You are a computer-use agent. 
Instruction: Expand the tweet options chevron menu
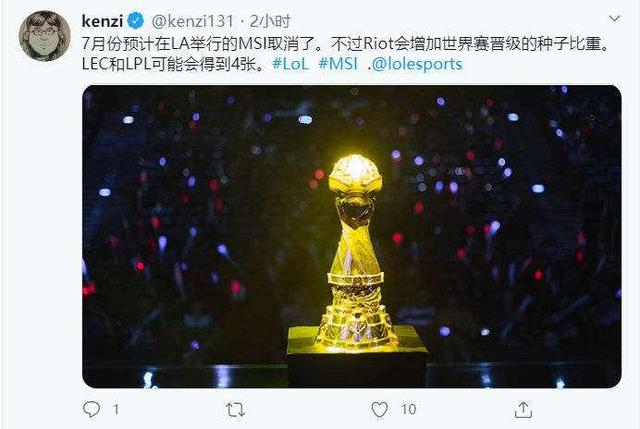(x=614, y=19)
